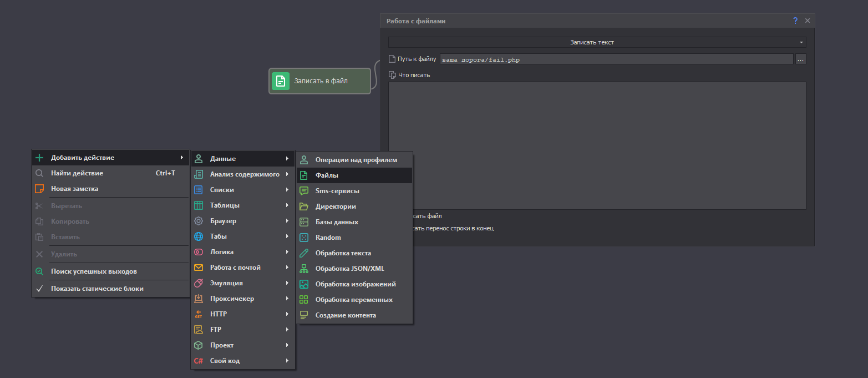868x378 pixels.
Task: Expand the Добавить действие submenu arrow
Action: (x=181, y=158)
